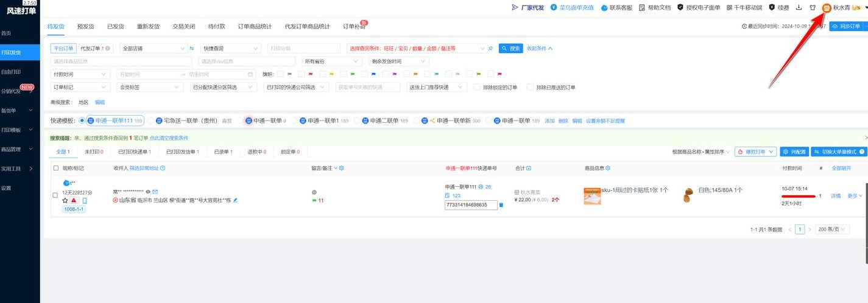Viewport: 868px width, 303px height.
Task: Click tracking number field 773314184698635
Action: coord(471,205)
